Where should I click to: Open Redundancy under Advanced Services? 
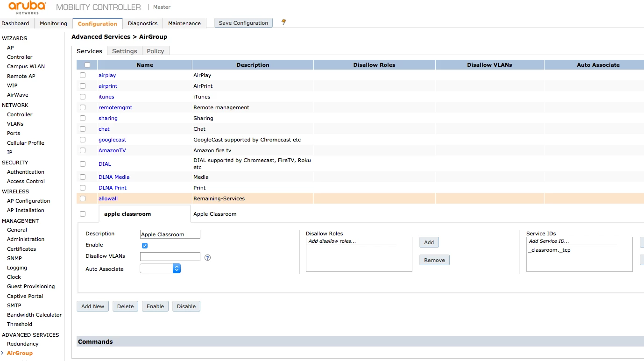[x=23, y=344]
